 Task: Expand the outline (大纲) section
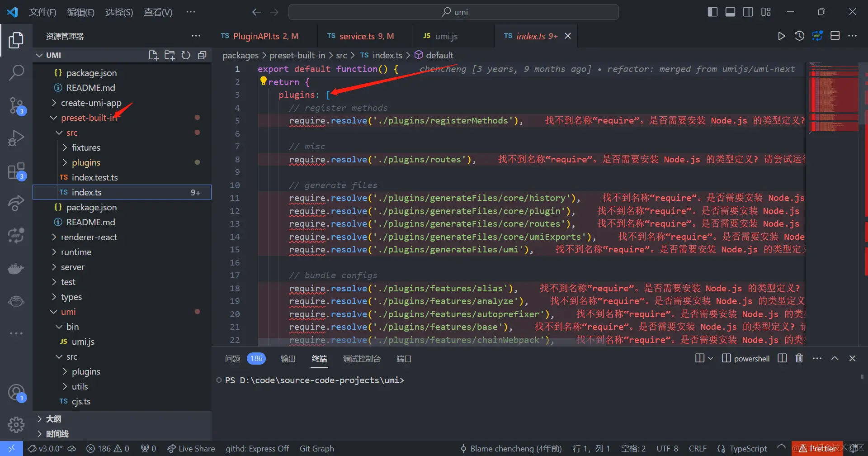point(53,419)
